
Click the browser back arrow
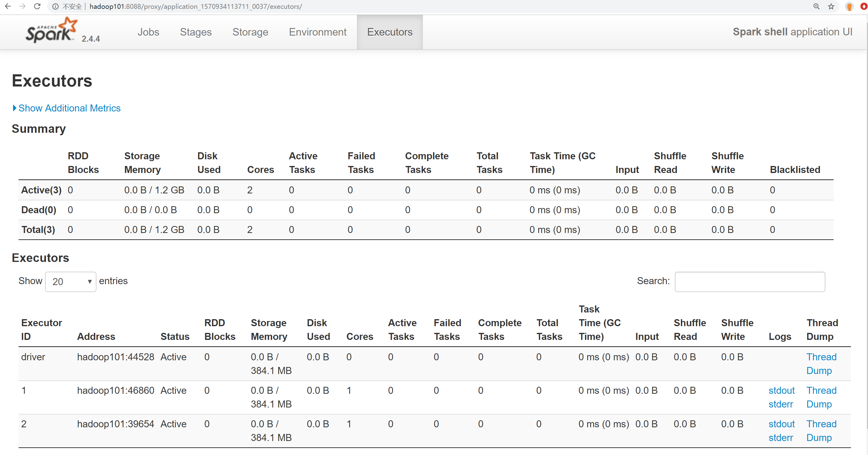coord(8,6)
